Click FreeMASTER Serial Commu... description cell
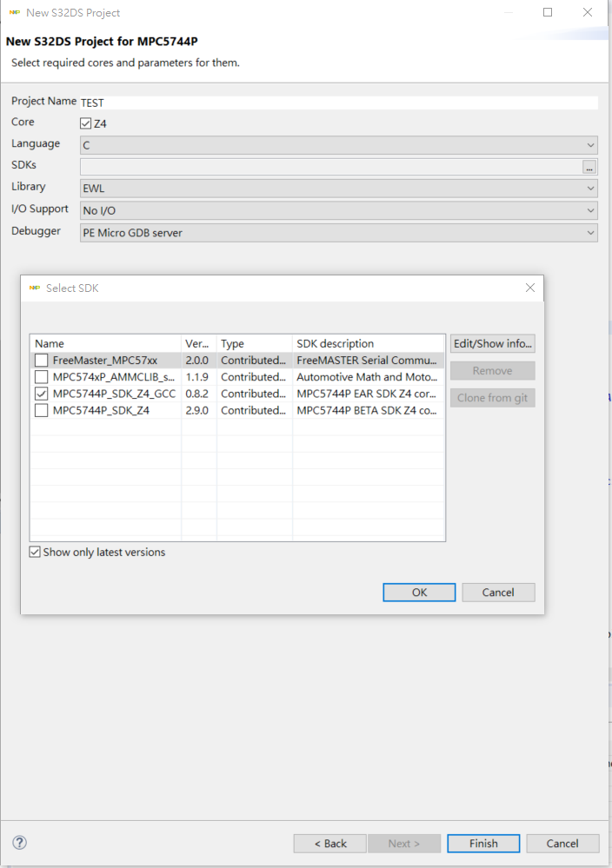This screenshot has height=868, width=612. pos(367,361)
